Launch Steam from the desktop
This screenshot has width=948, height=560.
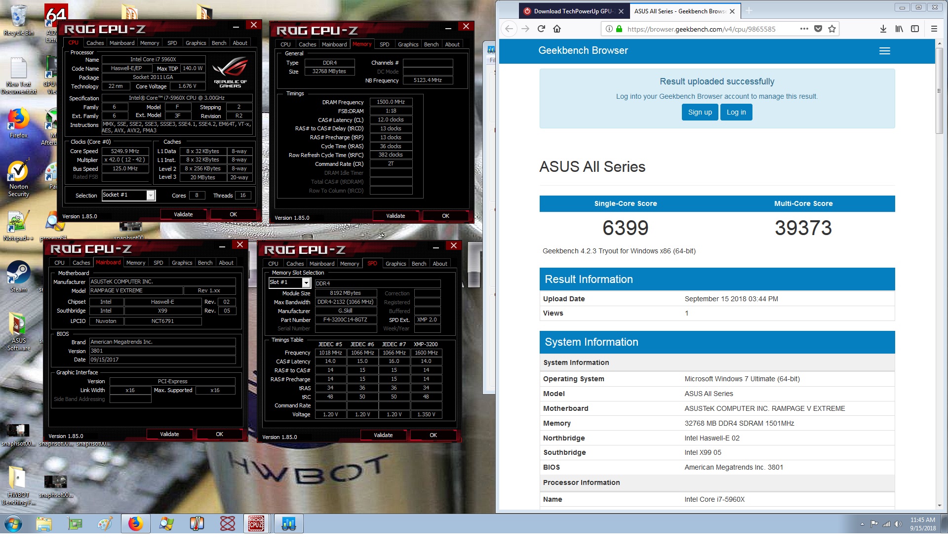click(x=19, y=277)
